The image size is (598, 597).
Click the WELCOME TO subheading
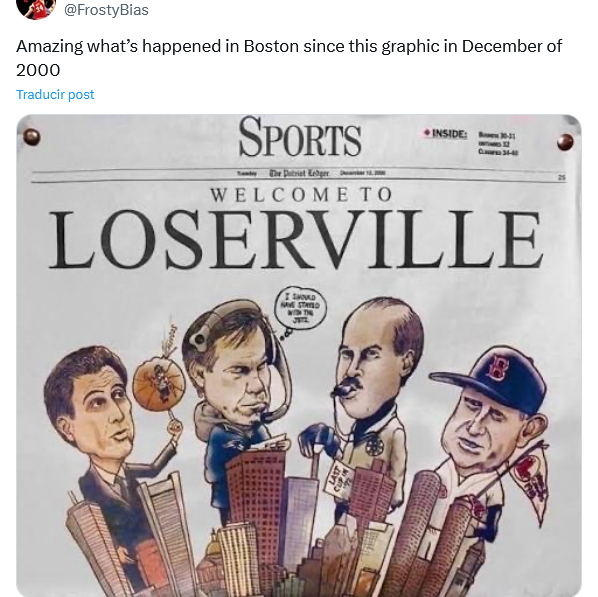point(301,195)
